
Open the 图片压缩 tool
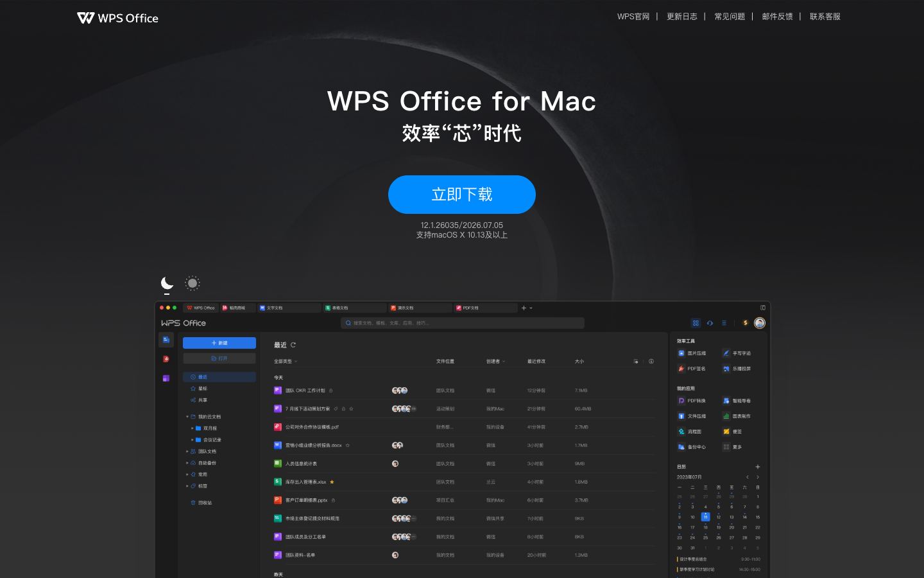coord(692,353)
